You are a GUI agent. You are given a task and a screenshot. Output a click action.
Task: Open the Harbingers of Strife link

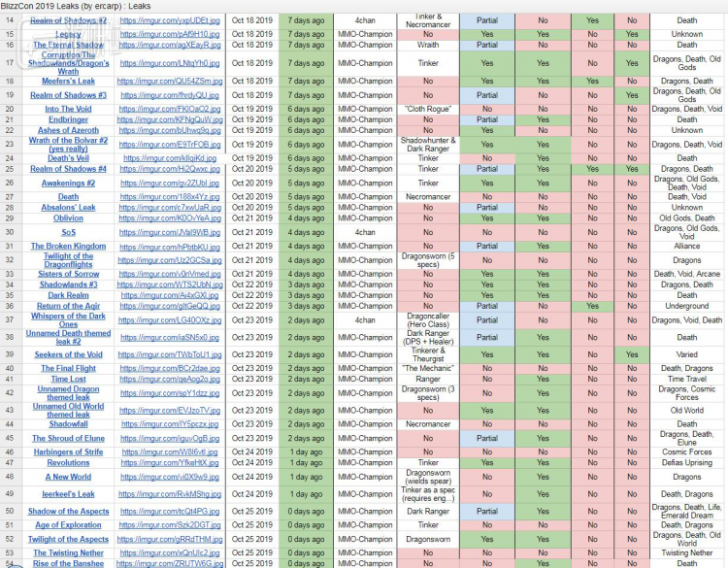[68, 451]
